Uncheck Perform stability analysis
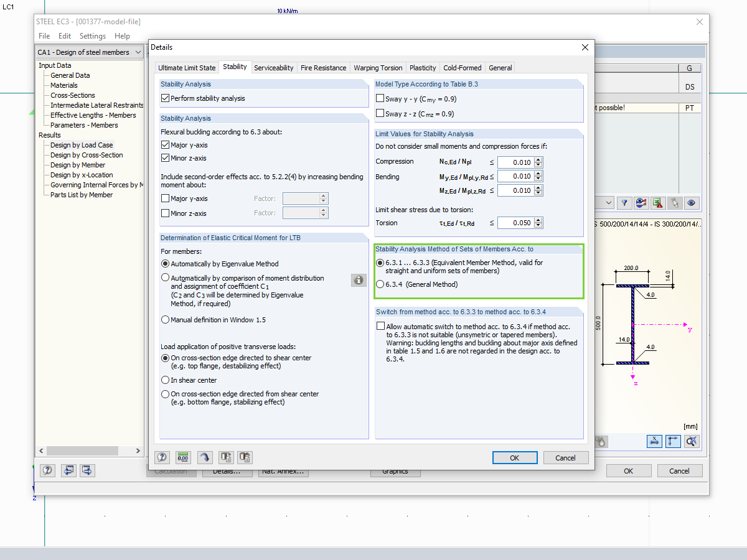This screenshot has width=747, height=560. click(166, 98)
